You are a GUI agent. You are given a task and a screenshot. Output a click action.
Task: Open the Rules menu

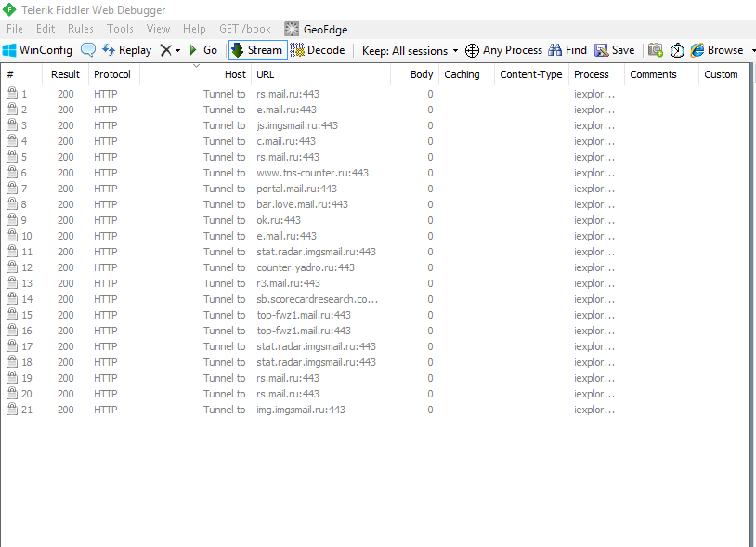point(81,29)
